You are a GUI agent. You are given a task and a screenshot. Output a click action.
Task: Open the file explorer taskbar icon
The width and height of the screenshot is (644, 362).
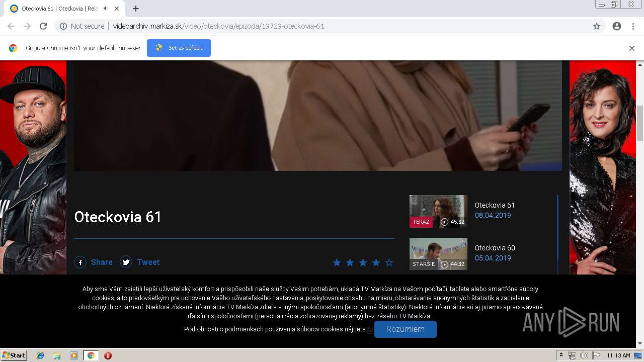pyautogui.click(x=57, y=355)
